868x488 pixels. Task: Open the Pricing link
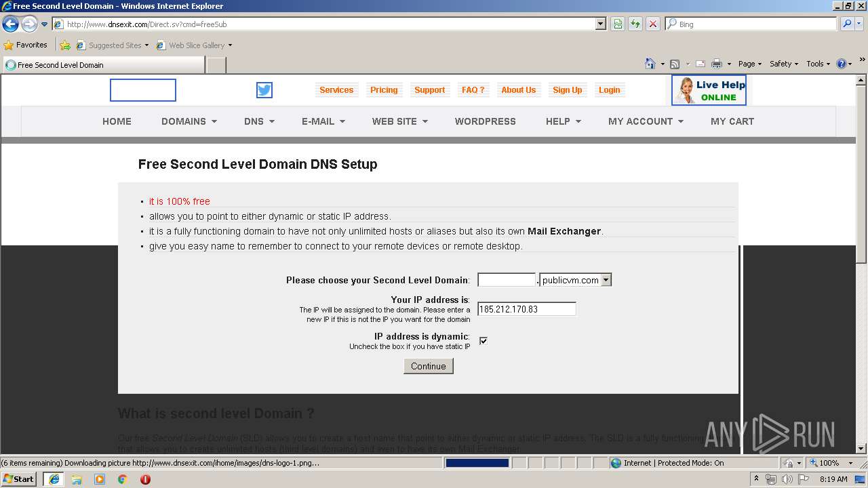click(384, 90)
